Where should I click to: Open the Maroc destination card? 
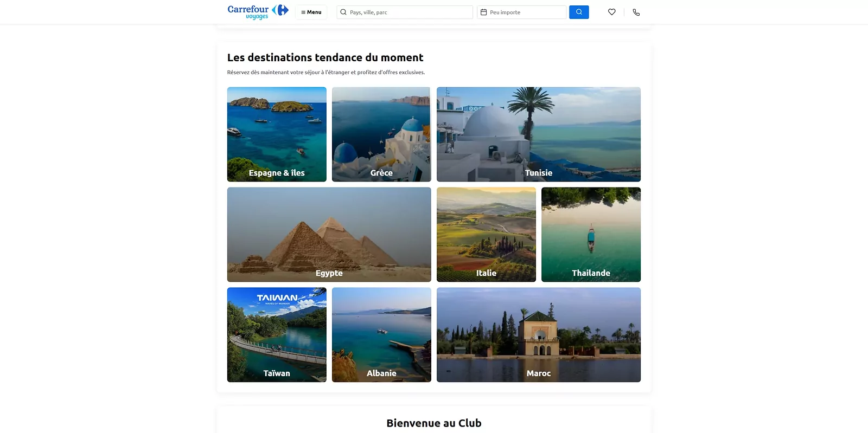(x=539, y=335)
